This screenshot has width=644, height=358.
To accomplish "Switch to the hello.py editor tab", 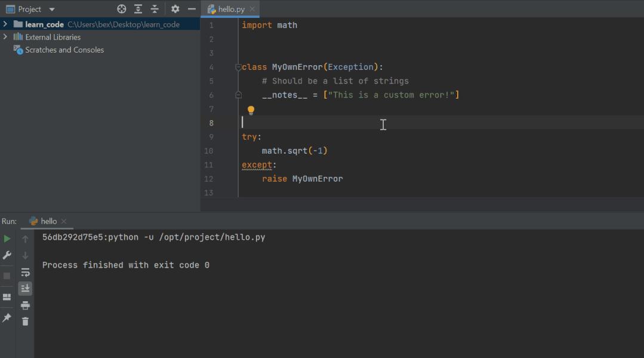I will (230, 8).
